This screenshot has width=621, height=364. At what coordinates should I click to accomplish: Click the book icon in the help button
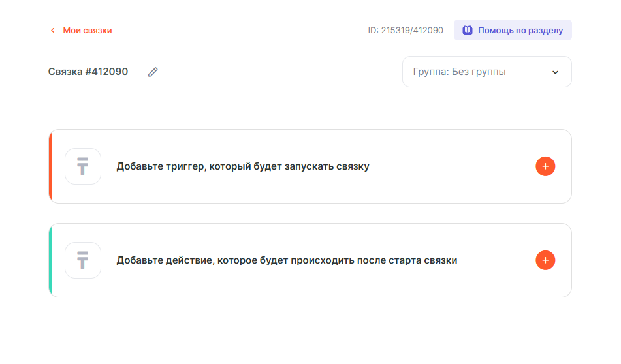tap(468, 30)
